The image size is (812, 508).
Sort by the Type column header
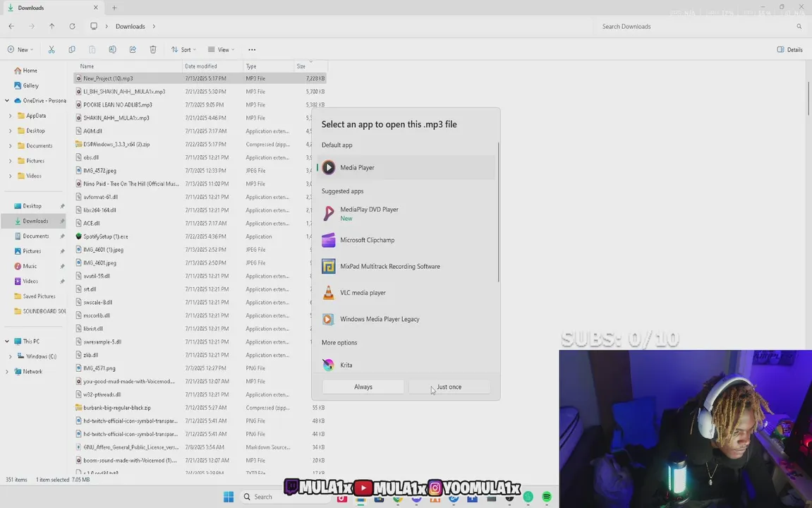(x=268, y=66)
